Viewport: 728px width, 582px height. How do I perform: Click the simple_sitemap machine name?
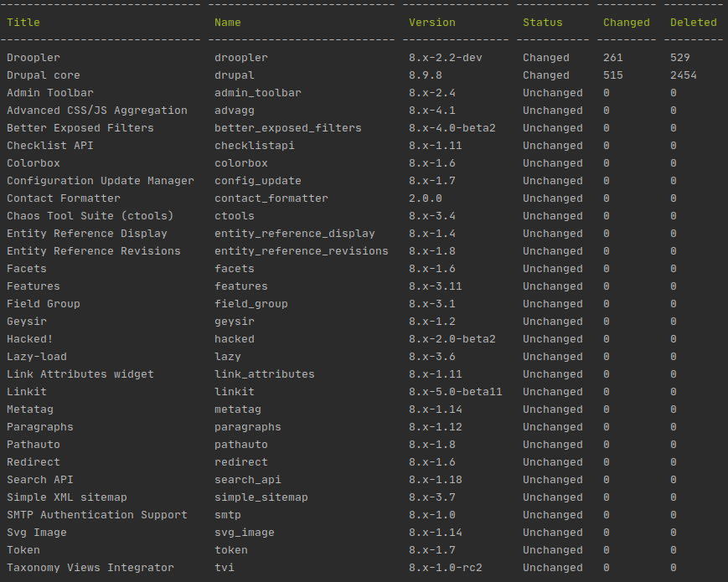[261, 498]
